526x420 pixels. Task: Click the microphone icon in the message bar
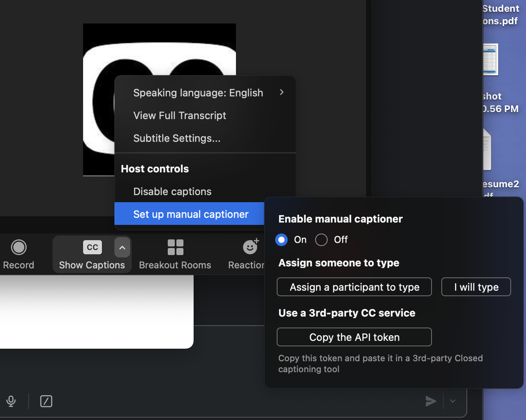(11, 401)
